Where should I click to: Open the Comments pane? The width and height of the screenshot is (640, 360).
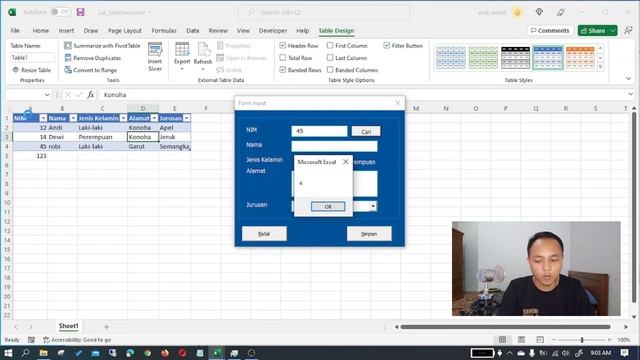click(550, 31)
